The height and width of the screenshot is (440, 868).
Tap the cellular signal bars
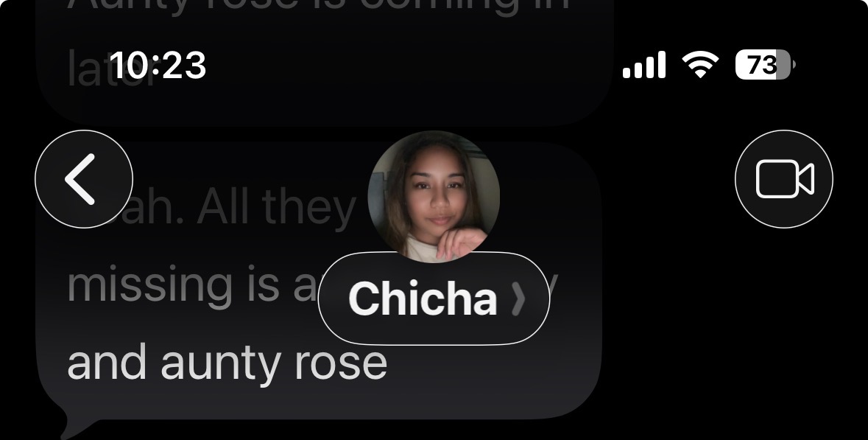tap(643, 65)
